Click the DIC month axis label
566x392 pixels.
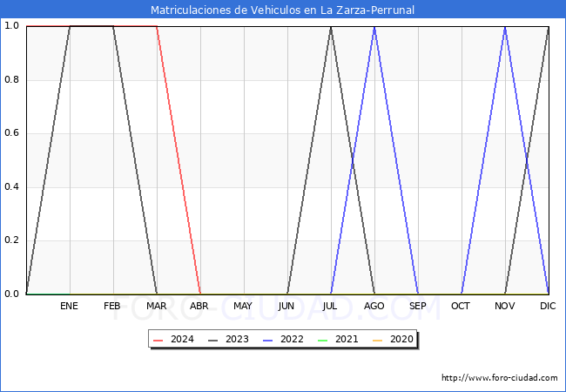pos(548,306)
